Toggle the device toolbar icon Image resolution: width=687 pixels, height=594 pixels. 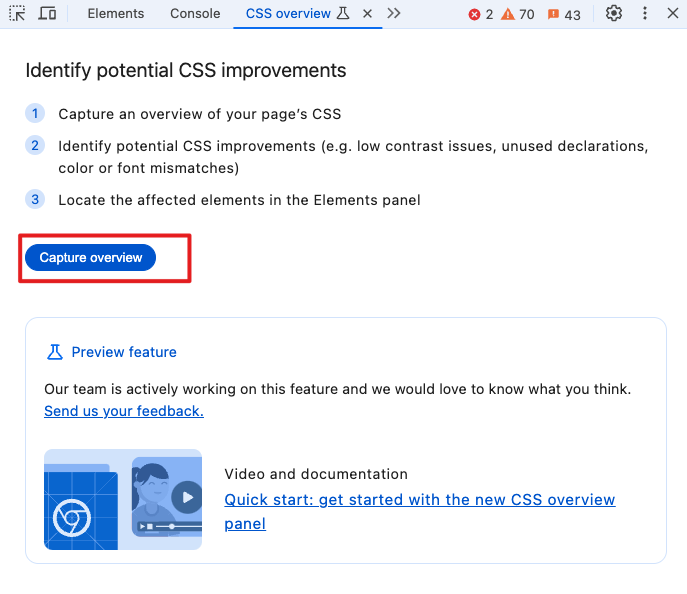pyautogui.click(x=47, y=14)
